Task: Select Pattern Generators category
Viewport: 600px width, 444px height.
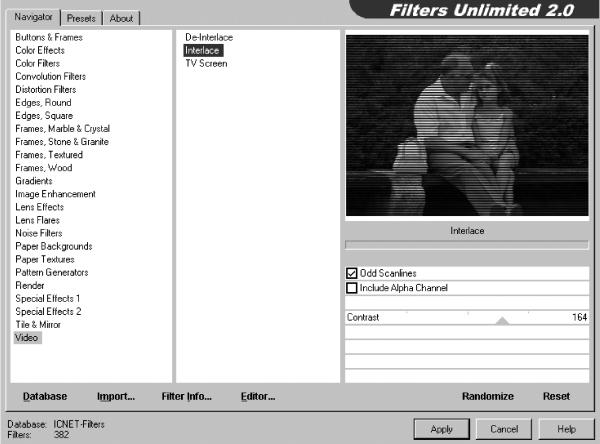Action: point(52,272)
